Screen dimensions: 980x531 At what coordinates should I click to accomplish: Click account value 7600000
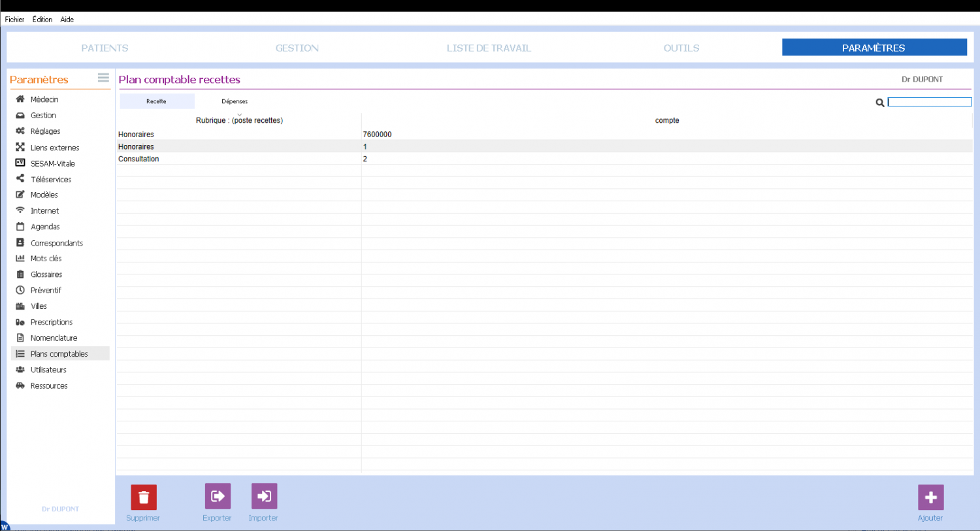point(378,135)
